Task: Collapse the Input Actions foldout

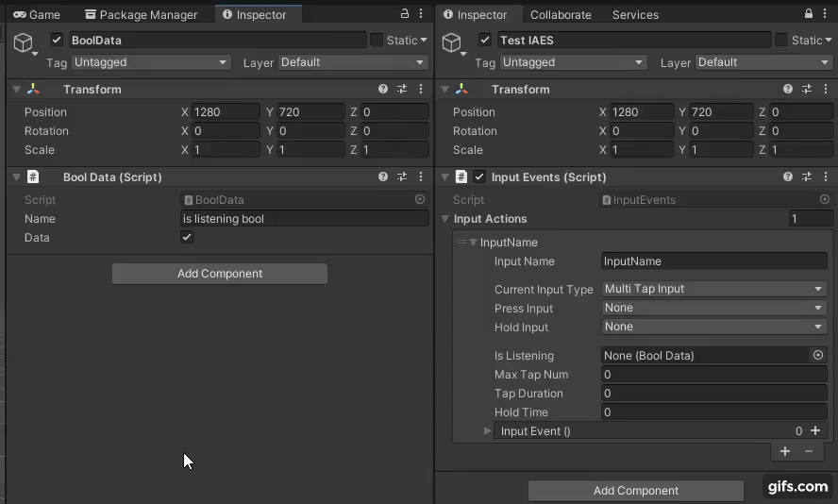Action: point(445,219)
